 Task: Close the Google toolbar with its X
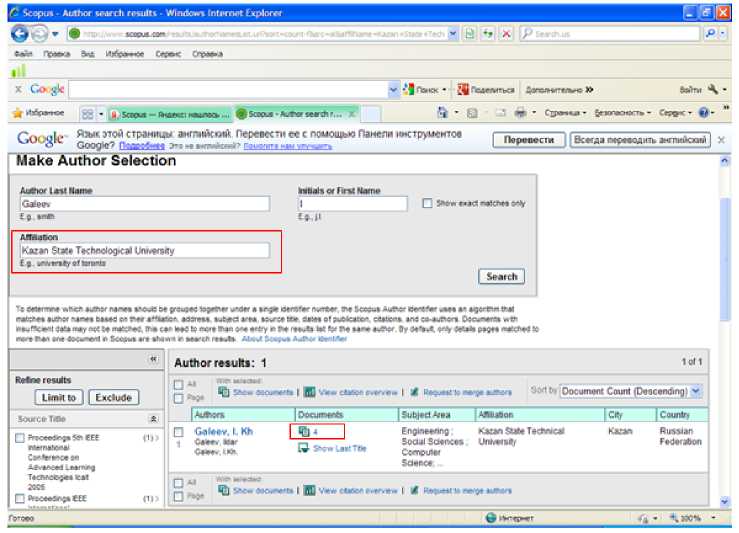tap(18, 89)
